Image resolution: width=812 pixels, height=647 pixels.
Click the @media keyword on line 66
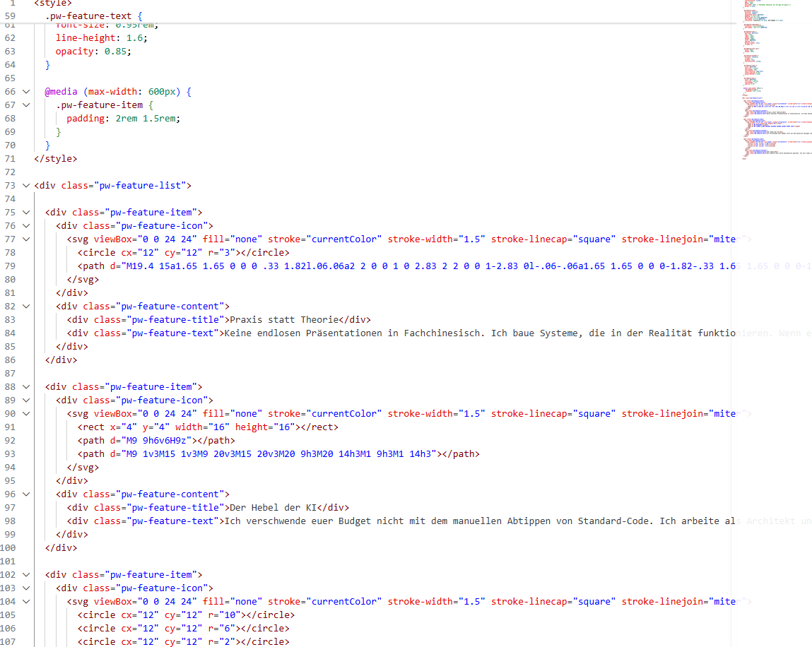(61, 92)
